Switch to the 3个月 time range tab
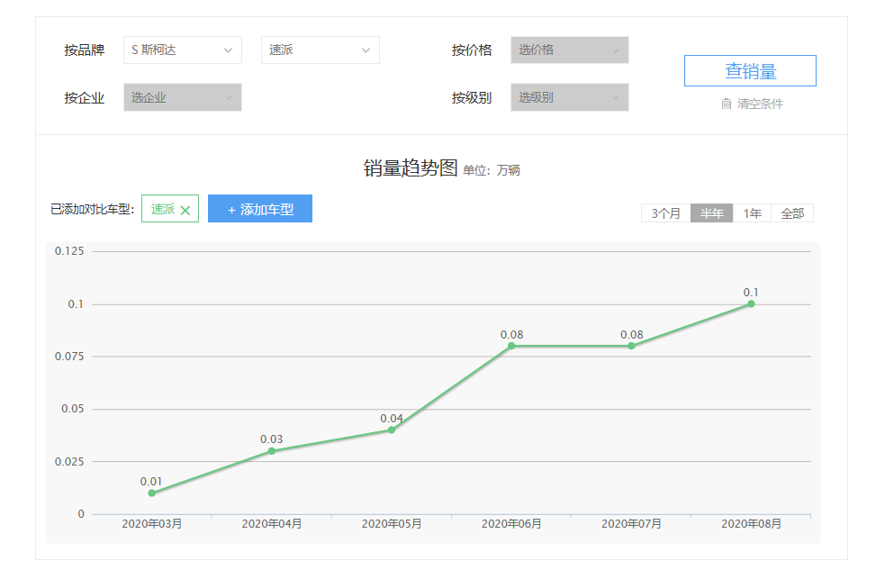Viewport: 885px width, 588px height. [x=665, y=213]
